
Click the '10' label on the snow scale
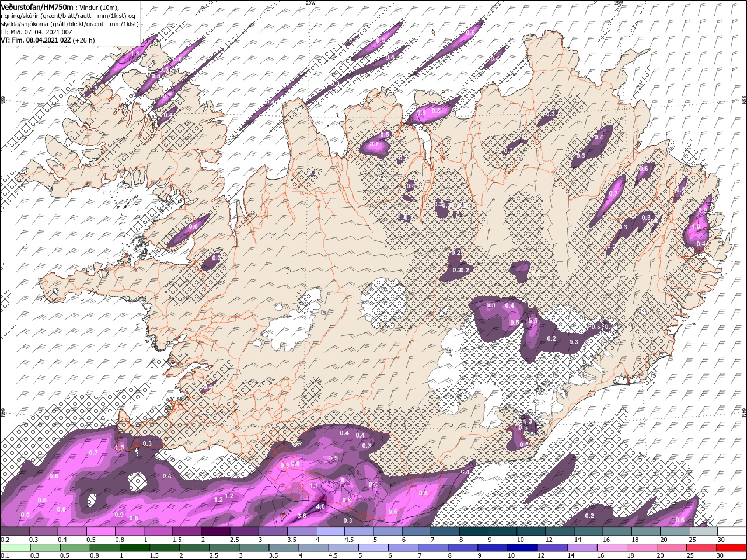[x=520, y=540]
